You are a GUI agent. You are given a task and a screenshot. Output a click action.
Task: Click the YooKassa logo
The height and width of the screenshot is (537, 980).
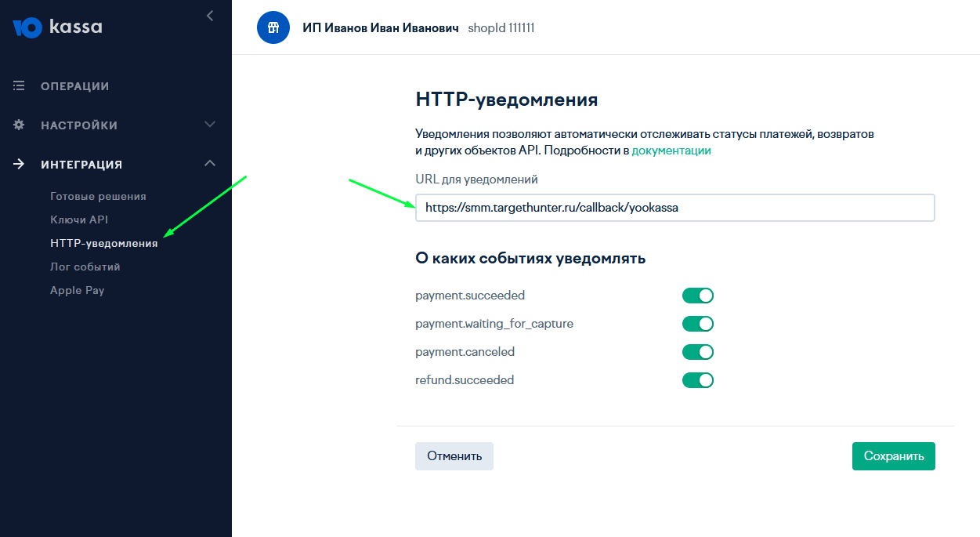pyautogui.click(x=57, y=27)
